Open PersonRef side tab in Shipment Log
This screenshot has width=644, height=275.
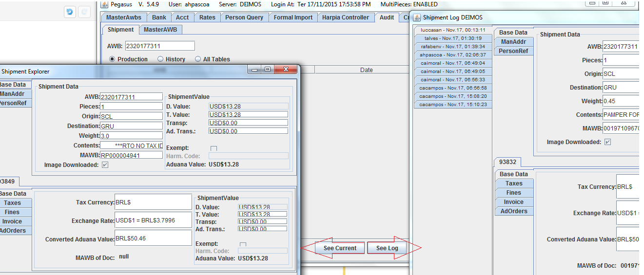click(513, 51)
